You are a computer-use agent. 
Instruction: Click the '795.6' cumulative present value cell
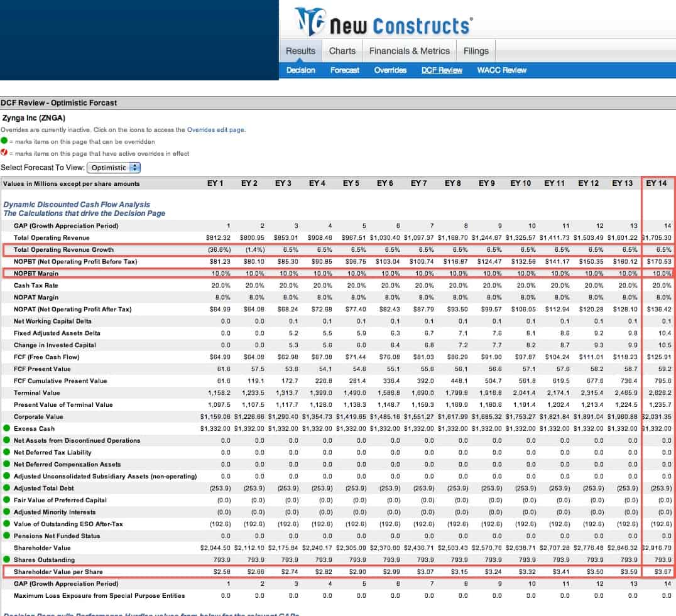(663, 381)
